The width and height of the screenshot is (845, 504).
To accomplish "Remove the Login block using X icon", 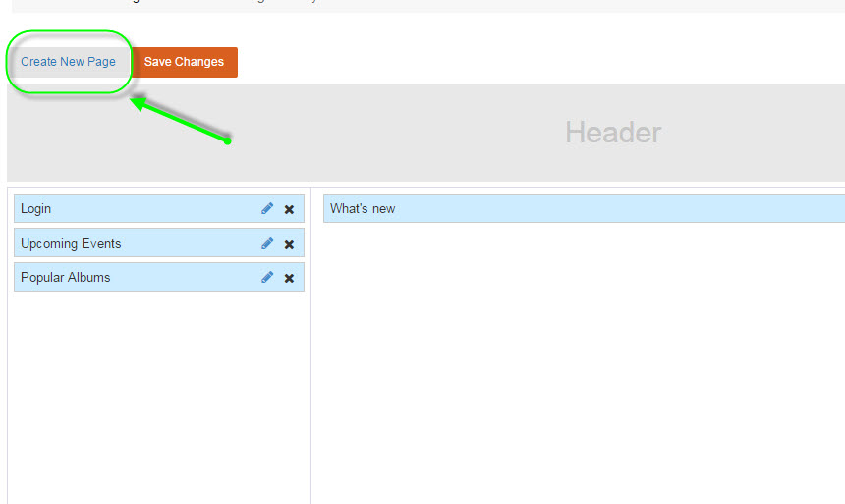I will click(289, 209).
